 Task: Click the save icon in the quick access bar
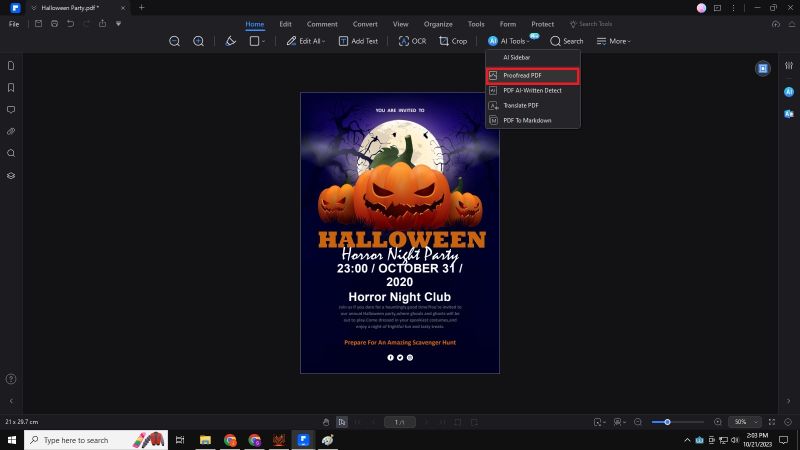pos(38,24)
